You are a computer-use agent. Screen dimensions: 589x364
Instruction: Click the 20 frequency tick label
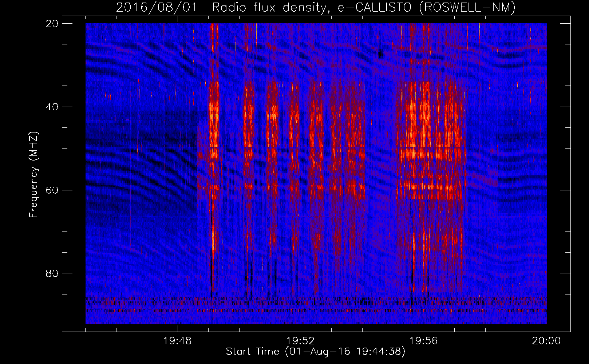tap(52, 24)
